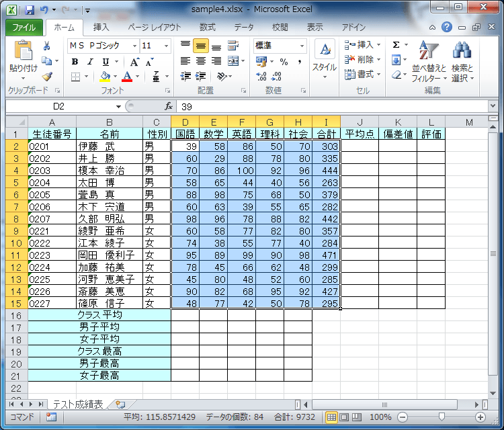Click the Insert Function fx icon
Image resolution: width=504 pixels, height=430 pixels.
click(x=169, y=106)
